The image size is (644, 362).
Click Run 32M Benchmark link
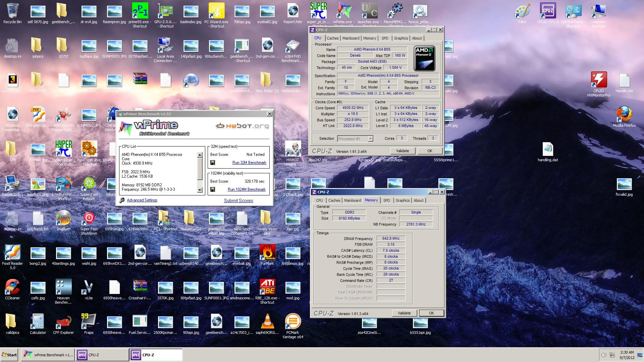pyautogui.click(x=249, y=163)
